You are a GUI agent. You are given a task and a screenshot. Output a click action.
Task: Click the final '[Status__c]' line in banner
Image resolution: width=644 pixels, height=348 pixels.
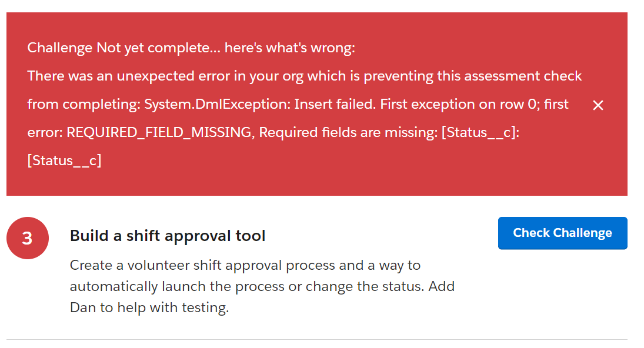tap(64, 160)
